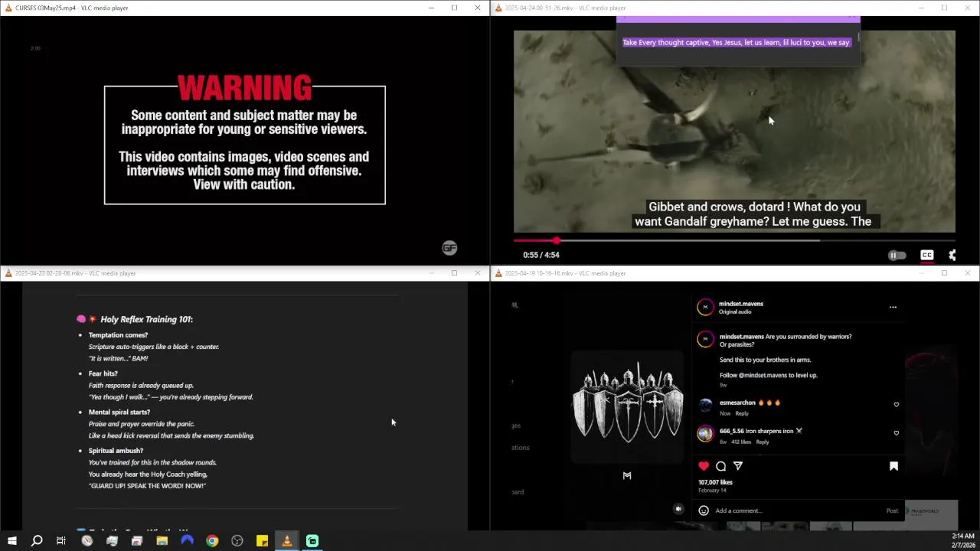Click the mindset.mavens avatar in post header
The width and height of the screenshot is (980, 551).
(705, 308)
